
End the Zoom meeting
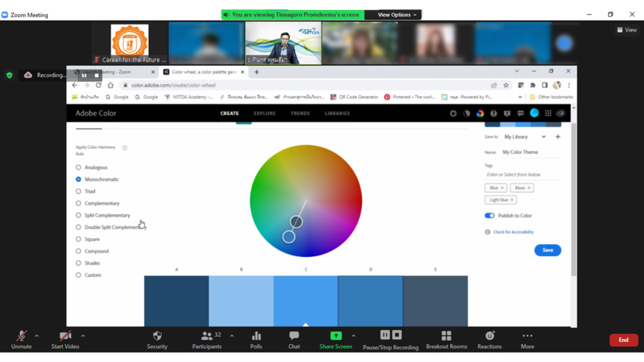point(623,340)
